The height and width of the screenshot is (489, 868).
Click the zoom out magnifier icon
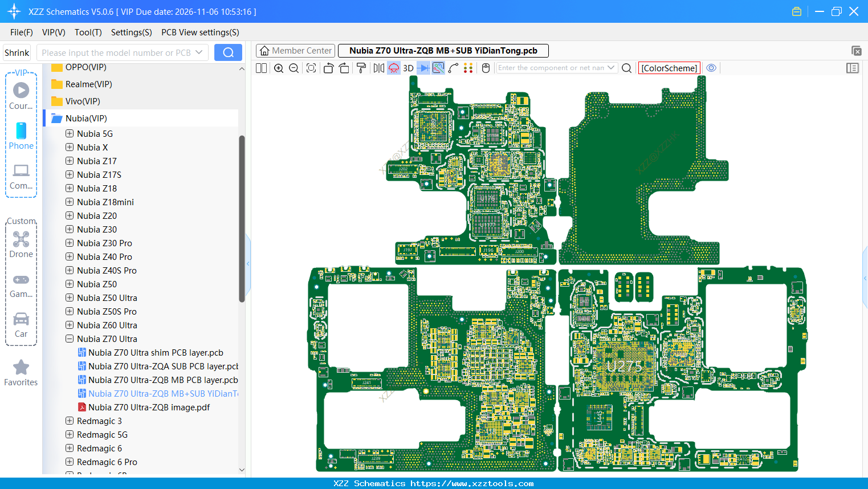294,68
